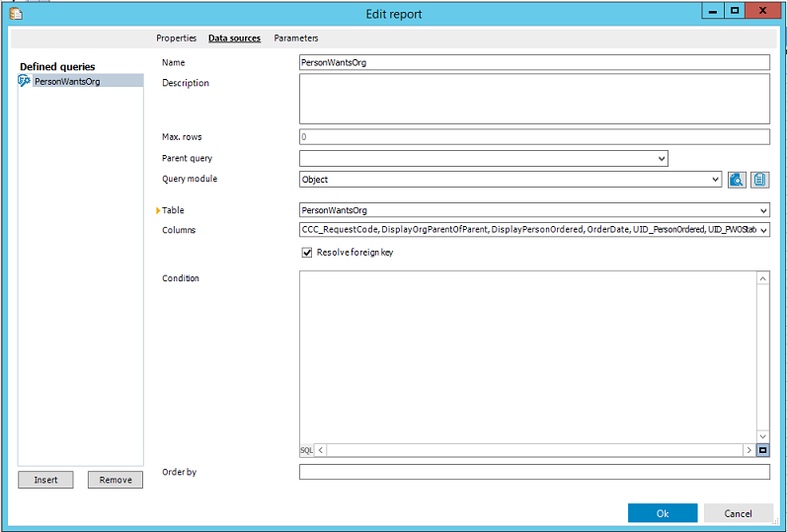787x532 pixels.
Task: Click the expand condition editor icon
Action: (x=763, y=450)
